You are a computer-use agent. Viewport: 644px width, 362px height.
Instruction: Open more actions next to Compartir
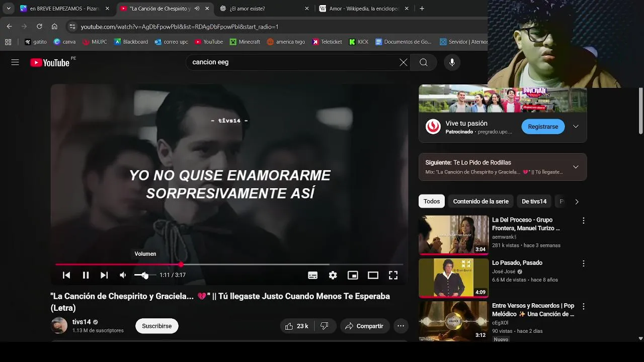[400, 326]
